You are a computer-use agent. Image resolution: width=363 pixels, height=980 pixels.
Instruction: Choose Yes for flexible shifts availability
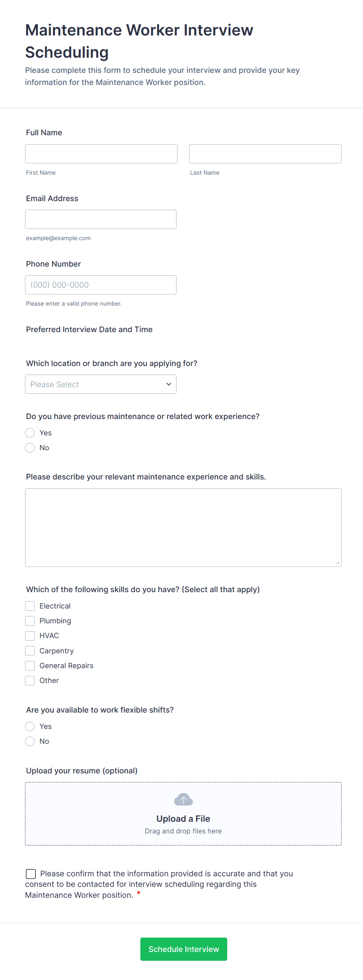[x=30, y=726]
